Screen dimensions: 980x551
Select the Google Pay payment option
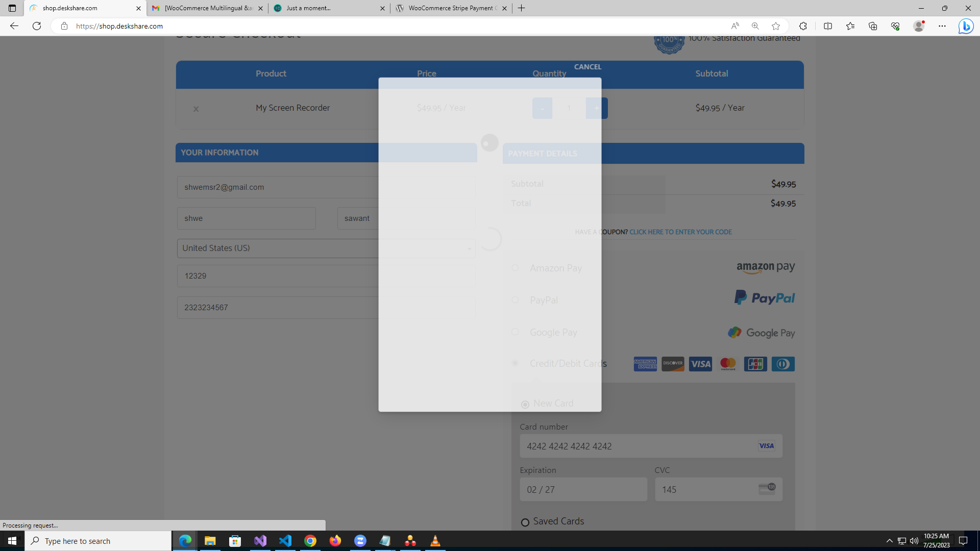pos(515,332)
